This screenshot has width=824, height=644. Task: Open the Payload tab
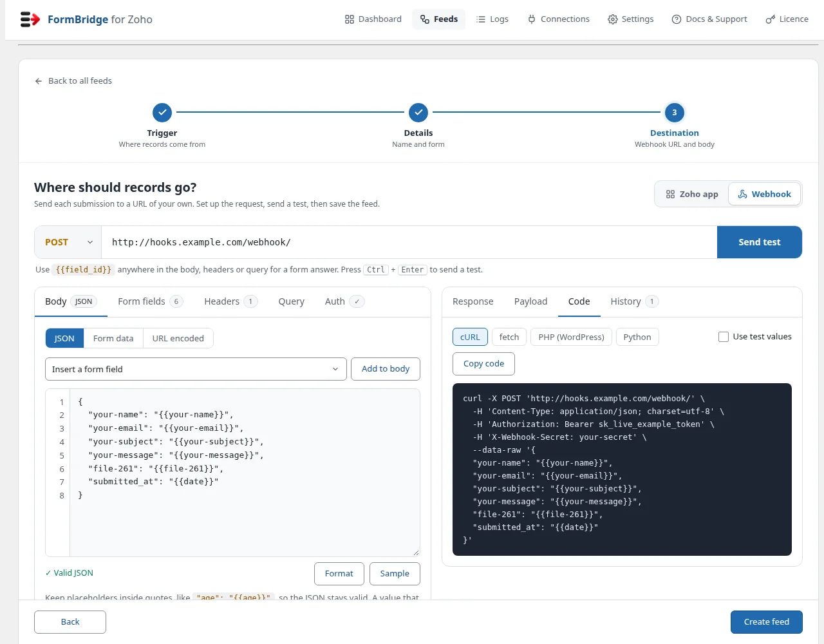click(530, 301)
